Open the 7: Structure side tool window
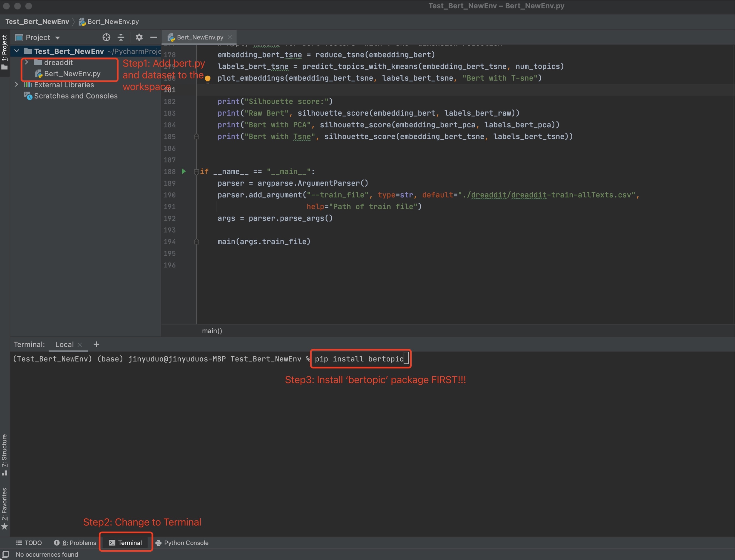The height and width of the screenshot is (560, 735). [x=5, y=455]
